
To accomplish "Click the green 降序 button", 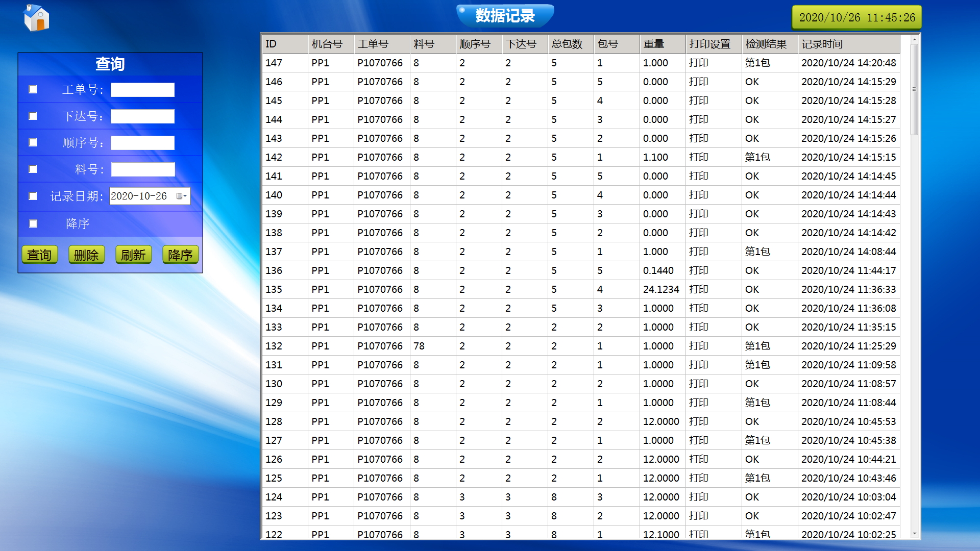I will 180,255.
